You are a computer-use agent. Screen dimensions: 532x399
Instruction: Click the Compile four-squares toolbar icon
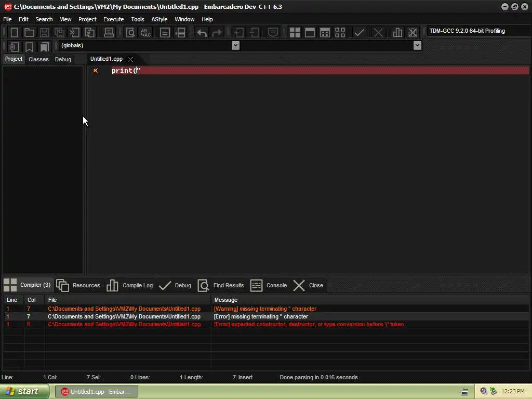[295, 33]
